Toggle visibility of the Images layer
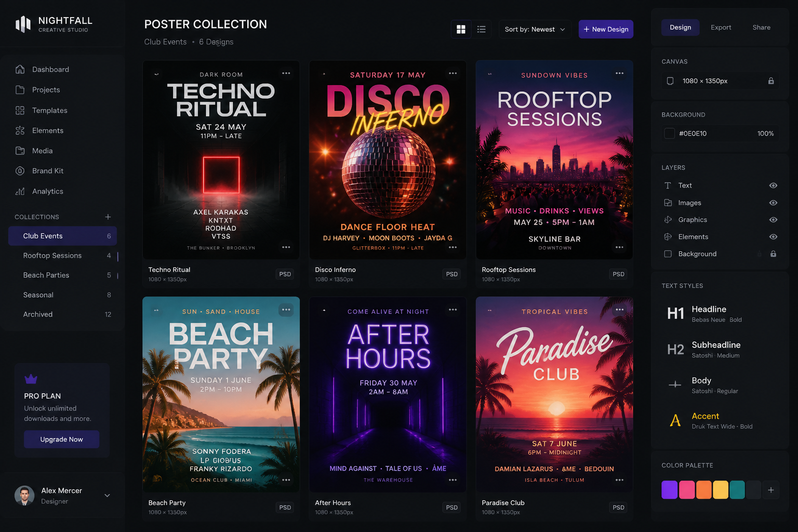 pyautogui.click(x=773, y=203)
